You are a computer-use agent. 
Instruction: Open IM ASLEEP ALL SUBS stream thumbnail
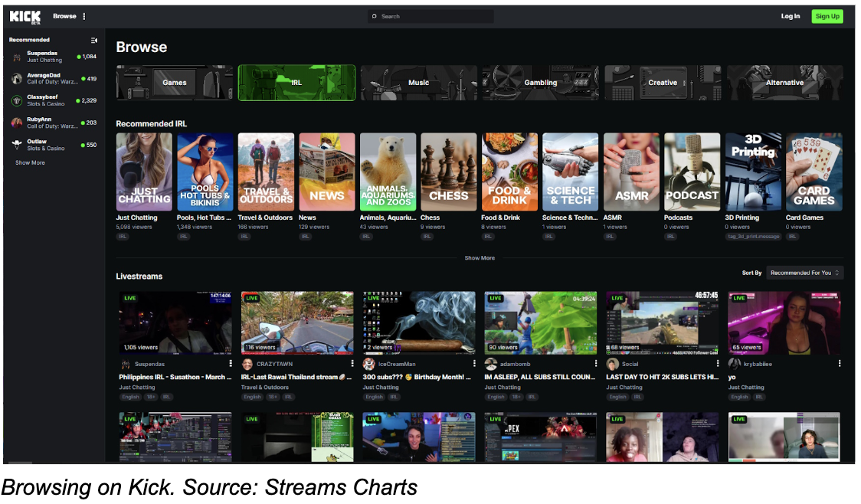541,322
